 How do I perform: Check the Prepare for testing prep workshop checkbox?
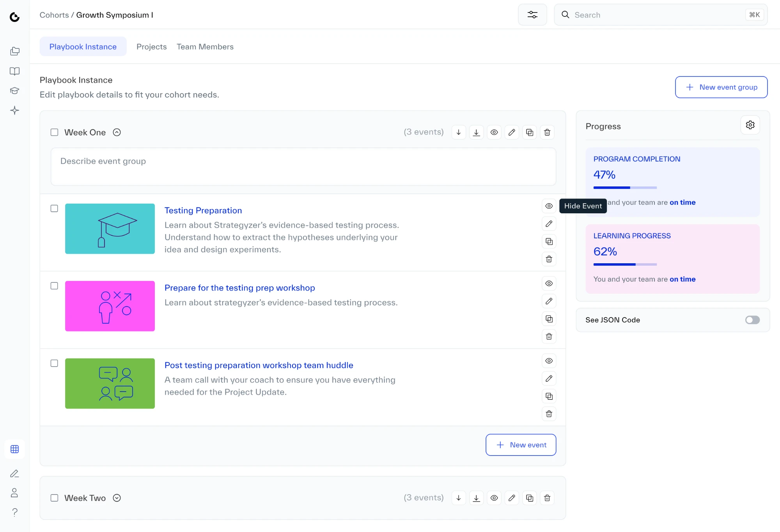click(x=54, y=286)
